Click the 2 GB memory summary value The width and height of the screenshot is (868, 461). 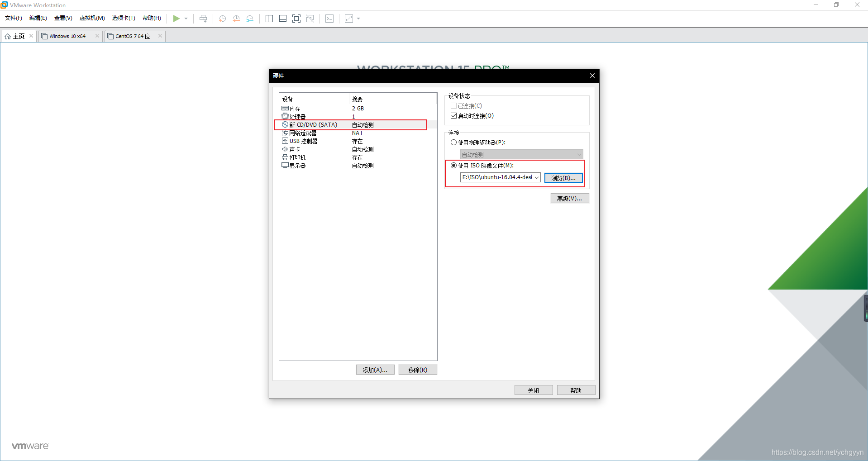pos(358,108)
